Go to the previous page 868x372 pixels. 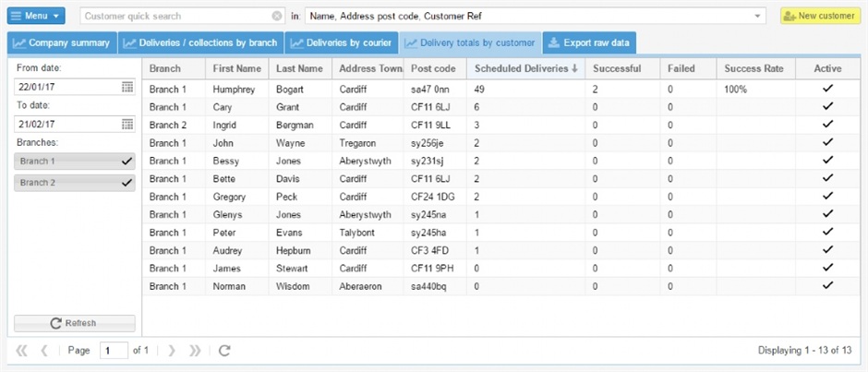tap(43, 351)
